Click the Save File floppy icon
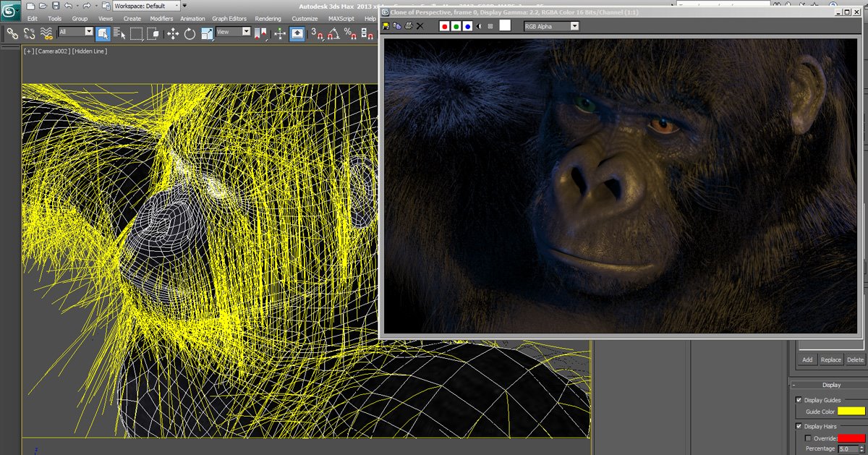 coord(56,6)
